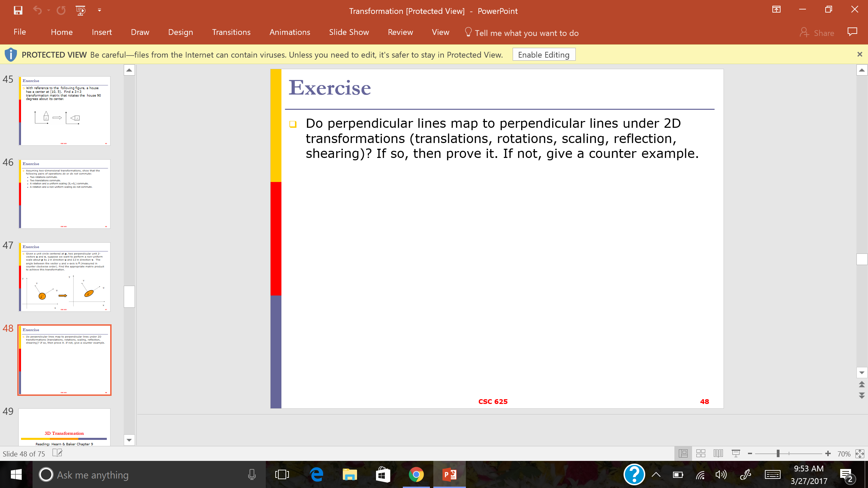Image resolution: width=868 pixels, height=488 pixels.
Task: Jump to next slide double arrow
Action: 862,396
